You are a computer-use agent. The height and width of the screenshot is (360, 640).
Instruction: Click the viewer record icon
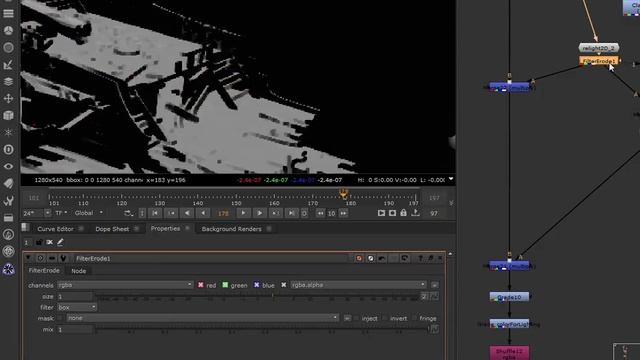click(x=392, y=213)
